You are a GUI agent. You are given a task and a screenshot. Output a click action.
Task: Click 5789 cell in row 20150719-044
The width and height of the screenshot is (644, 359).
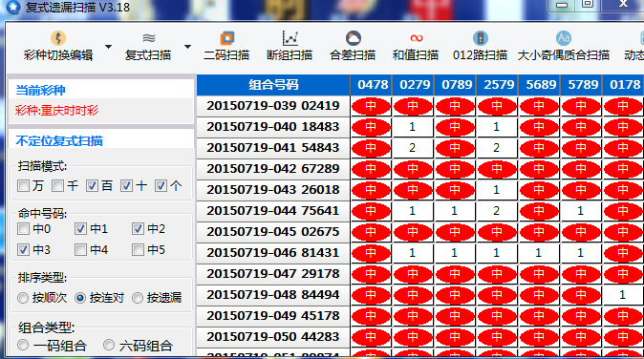581,211
